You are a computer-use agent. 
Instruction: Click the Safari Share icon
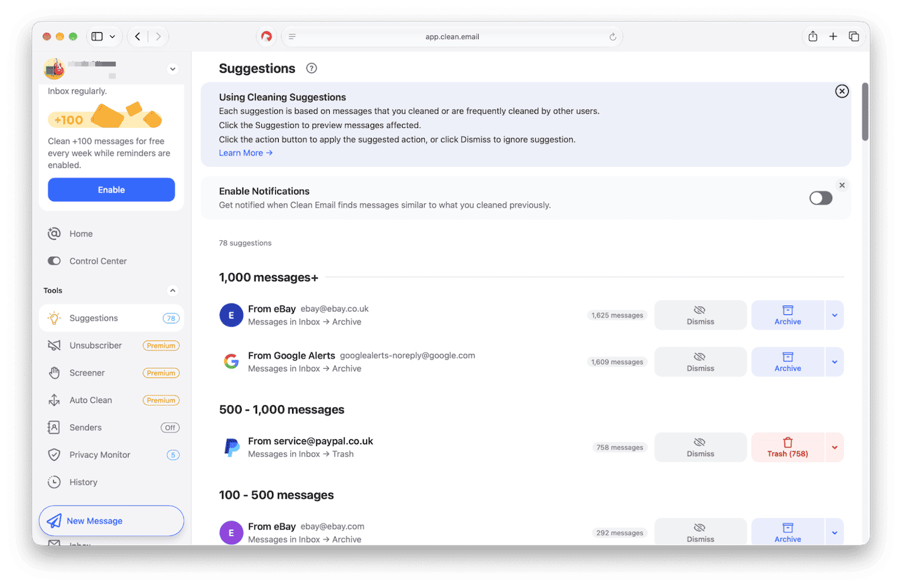click(812, 36)
